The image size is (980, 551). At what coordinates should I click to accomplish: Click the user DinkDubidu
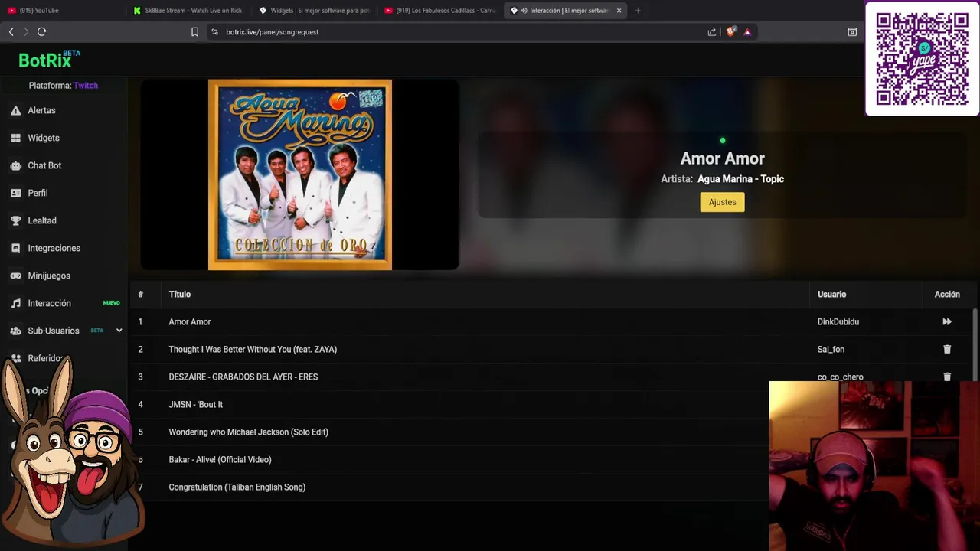[x=838, y=322]
